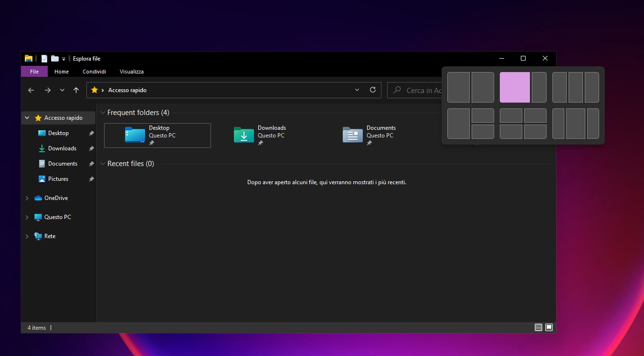Switch to details view in status bar
The width and height of the screenshot is (644, 356).
[538, 327]
